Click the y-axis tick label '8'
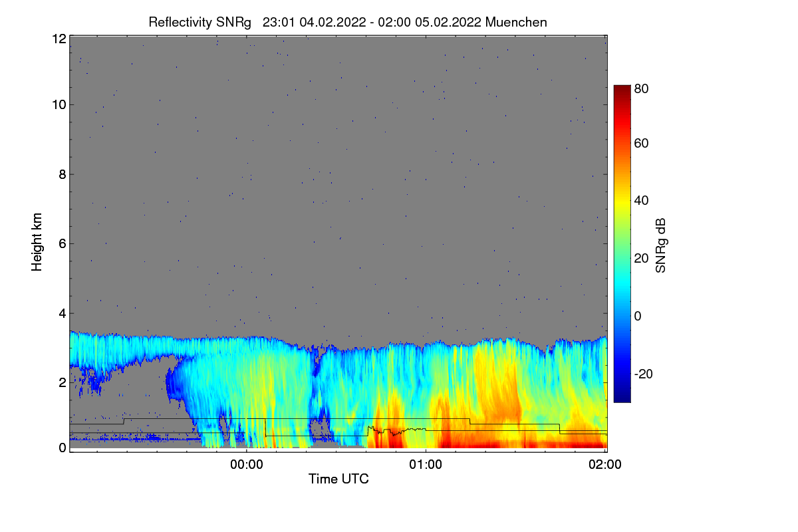The image size is (798, 532). click(63, 174)
